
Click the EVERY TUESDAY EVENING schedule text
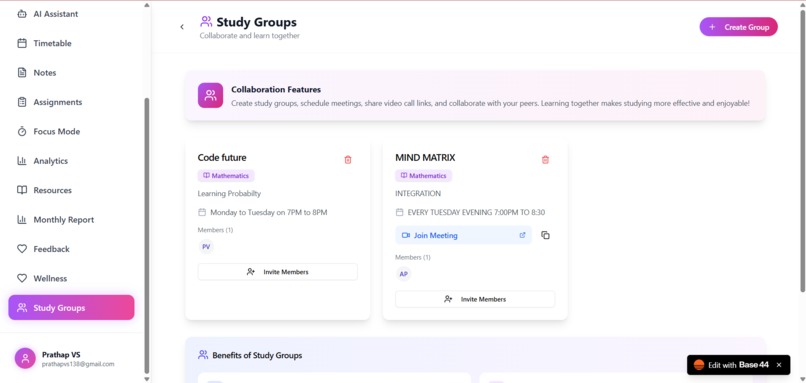click(476, 212)
